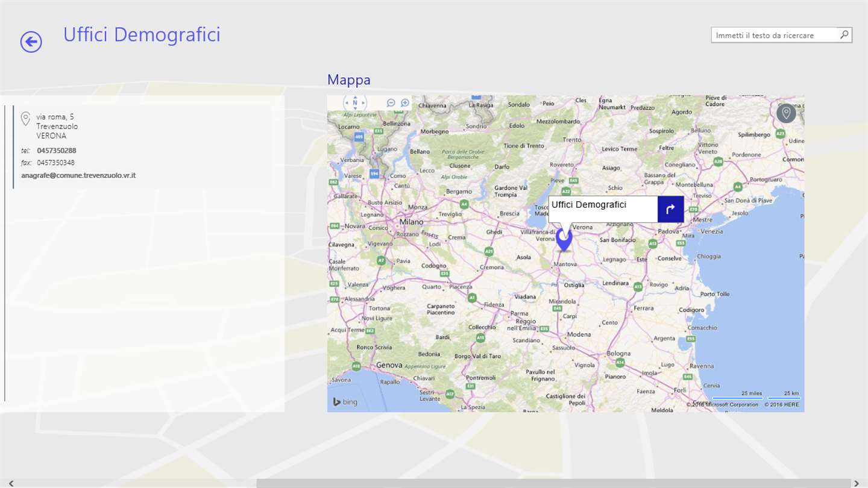The width and height of the screenshot is (868, 488).
Task: Pan map right with compass arrow
Action: tap(363, 102)
